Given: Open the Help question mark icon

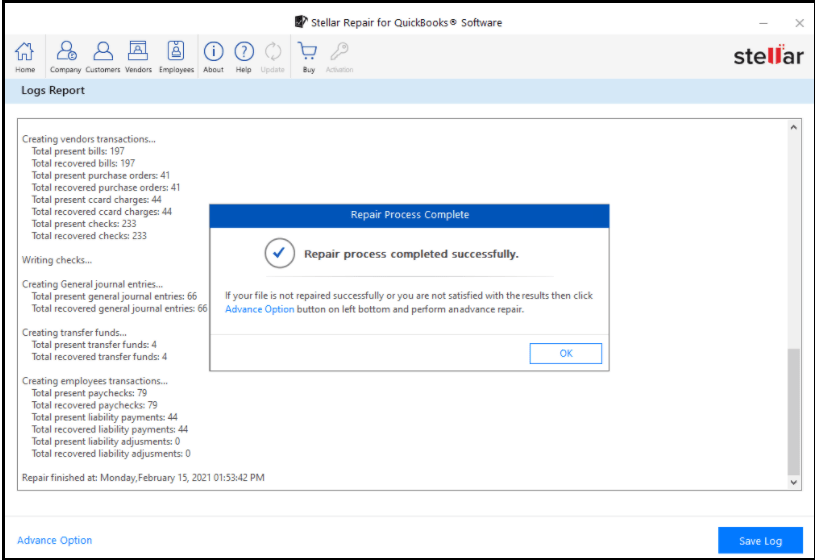Looking at the screenshot, I should coord(244,55).
